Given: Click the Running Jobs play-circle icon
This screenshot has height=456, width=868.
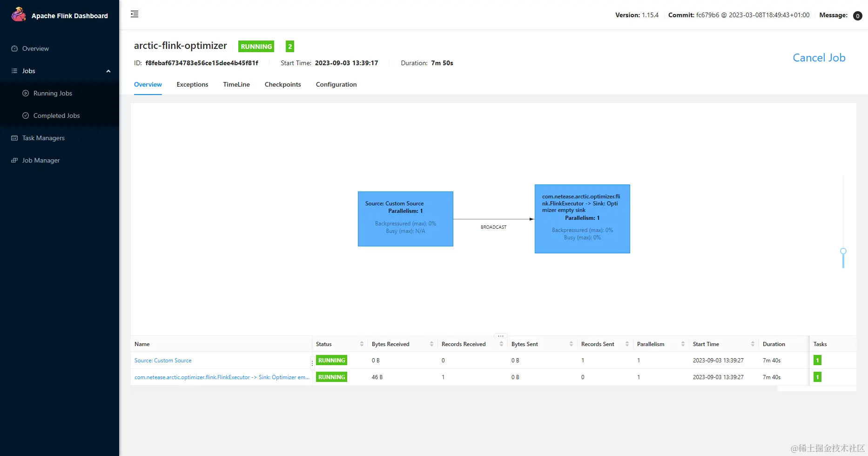Looking at the screenshot, I should coord(26,93).
